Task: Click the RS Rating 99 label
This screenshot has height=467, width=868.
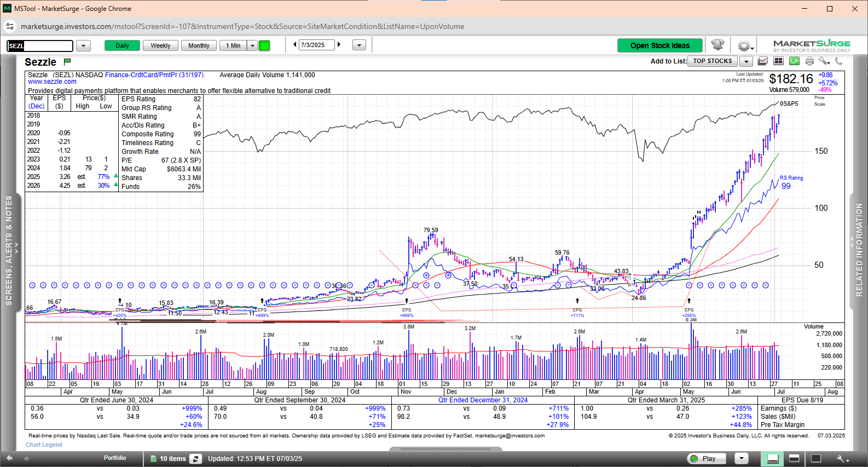Action: pos(791,182)
